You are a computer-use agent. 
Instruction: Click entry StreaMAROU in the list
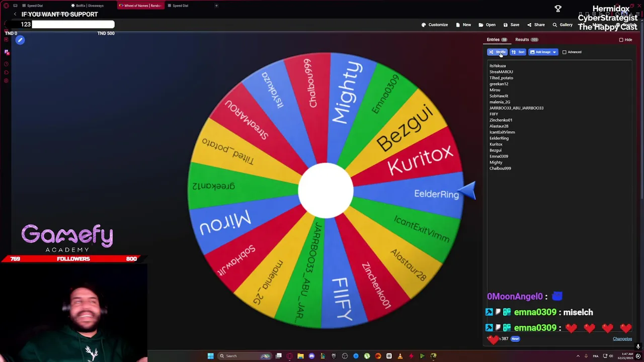click(501, 72)
